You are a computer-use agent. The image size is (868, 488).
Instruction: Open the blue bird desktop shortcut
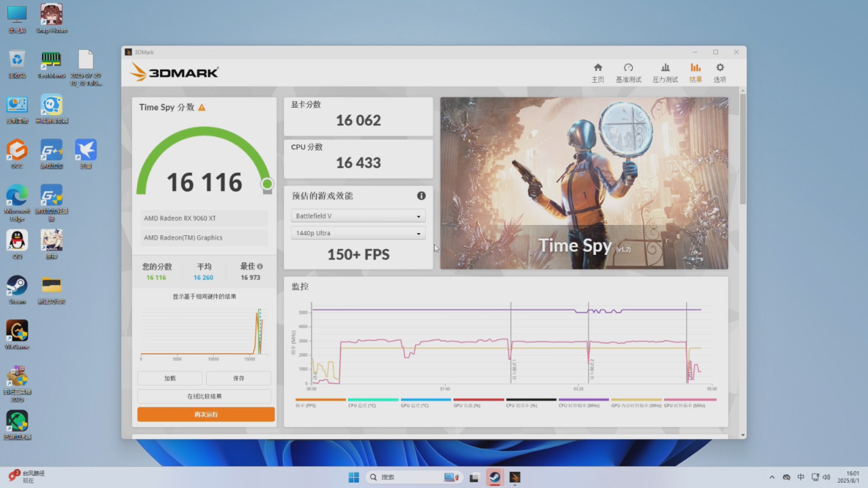click(x=86, y=154)
